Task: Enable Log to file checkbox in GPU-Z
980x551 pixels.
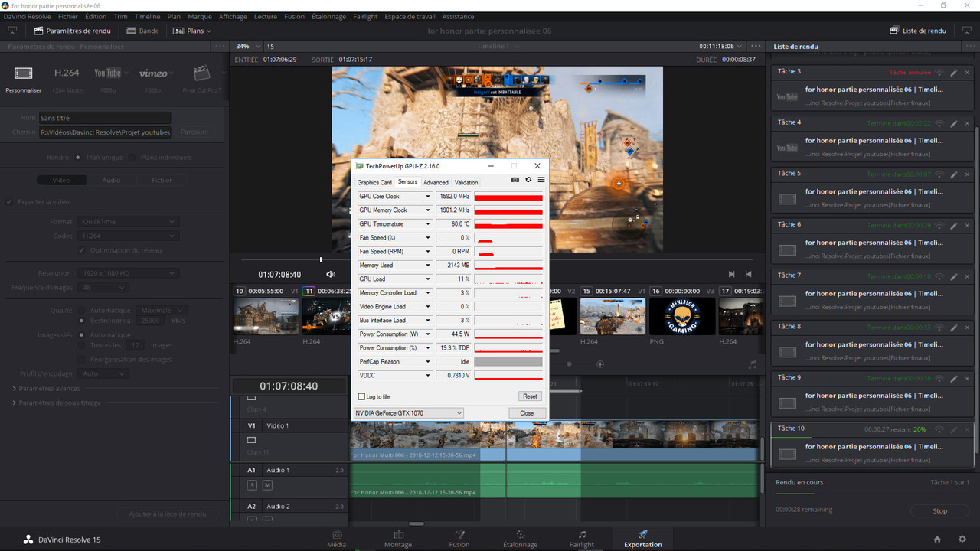Action: (362, 396)
